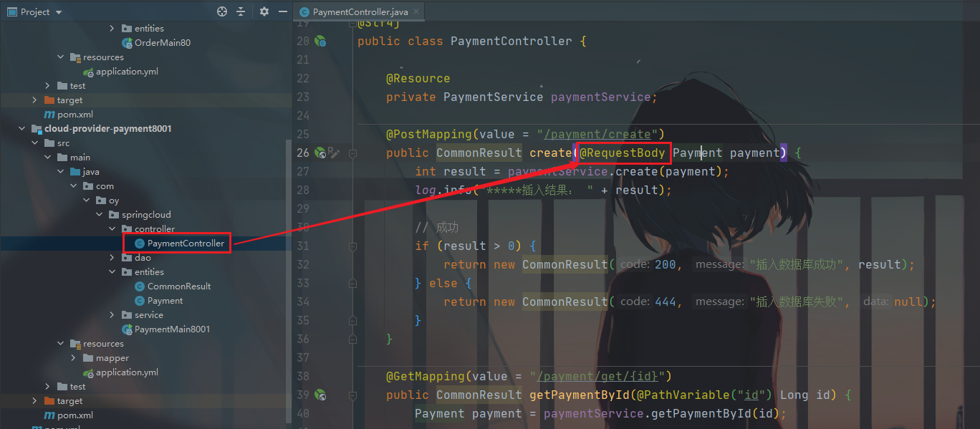Screen dimensions: 980x429
Task: Click the service package icon
Action: pos(127,315)
